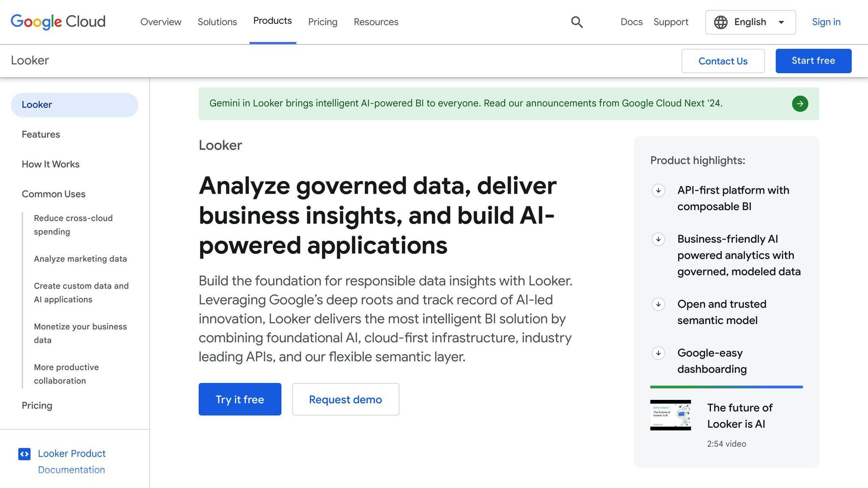The width and height of the screenshot is (868, 488).
Task: Expand Open and trusted semantic model arrow
Action: [x=658, y=304]
